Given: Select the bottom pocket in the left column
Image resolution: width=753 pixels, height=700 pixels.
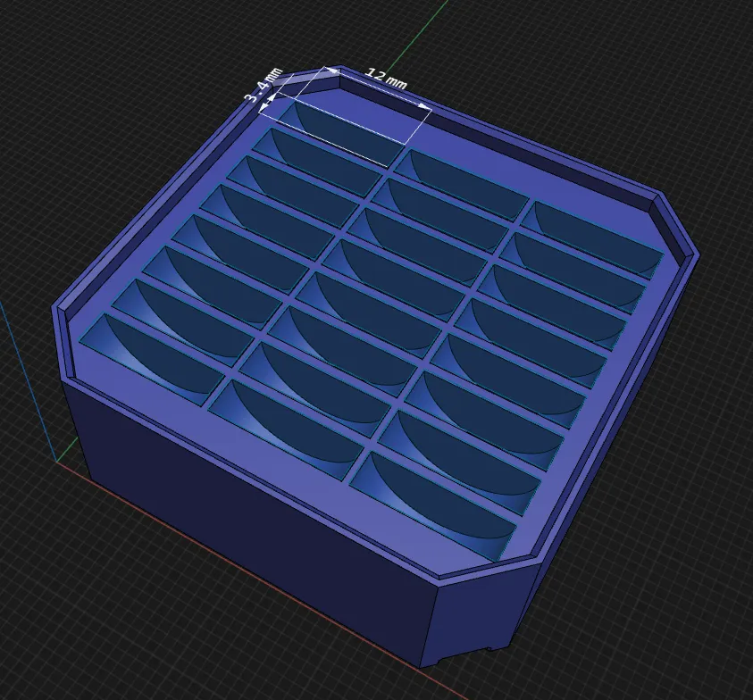Looking at the screenshot, I should [151, 359].
